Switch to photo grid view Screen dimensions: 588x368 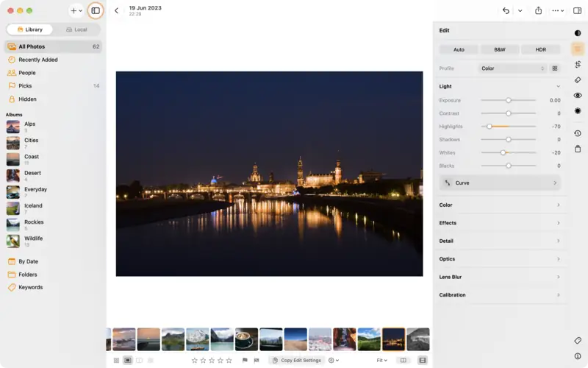click(x=116, y=360)
